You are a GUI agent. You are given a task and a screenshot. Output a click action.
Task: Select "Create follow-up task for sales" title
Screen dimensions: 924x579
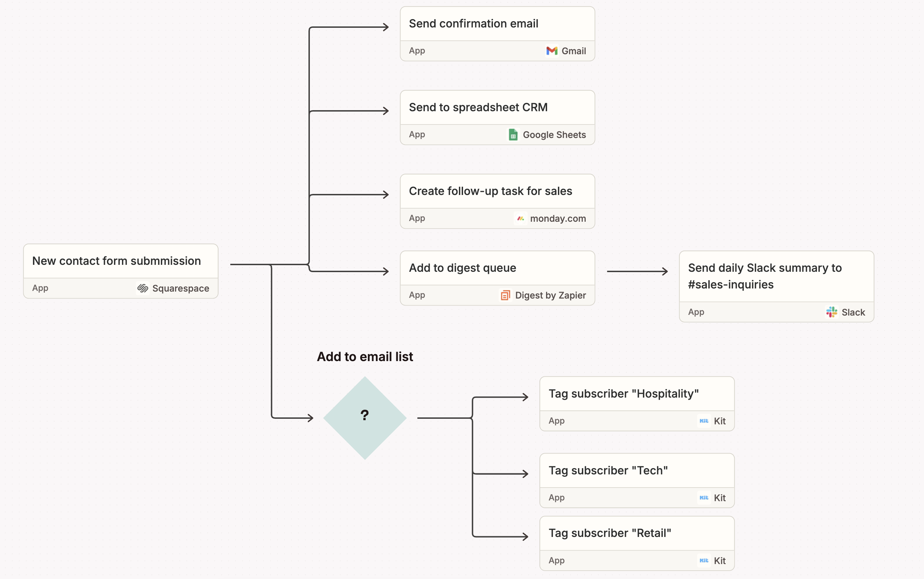pos(490,191)
